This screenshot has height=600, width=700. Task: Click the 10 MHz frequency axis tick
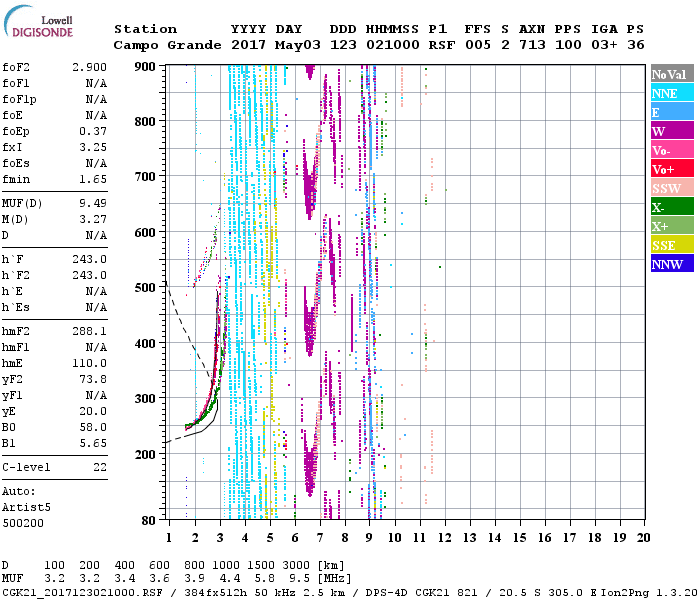click(x=395, y=537)
